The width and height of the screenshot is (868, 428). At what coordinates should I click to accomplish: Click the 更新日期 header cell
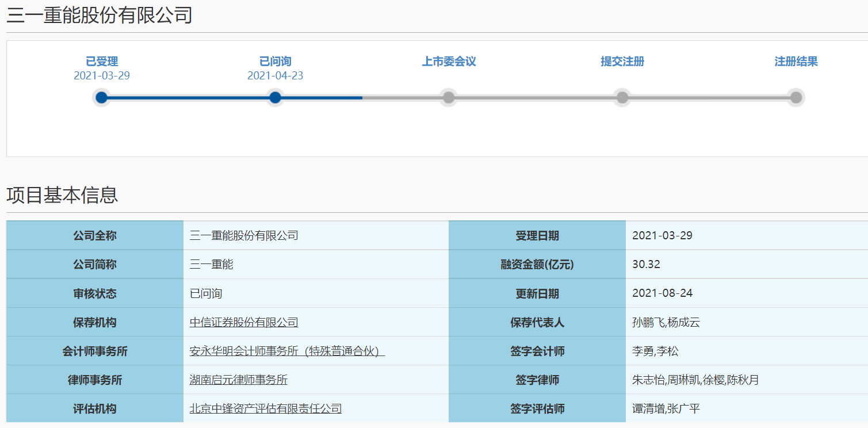pos(537,293)
